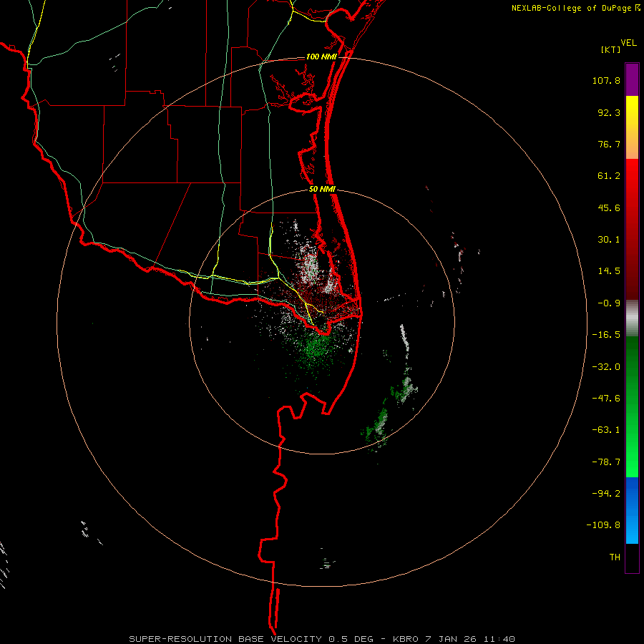The height and width of the screenshot is (644, 644).
Task: Click the 100 NMI range ring label
Action: click(321, 57)
